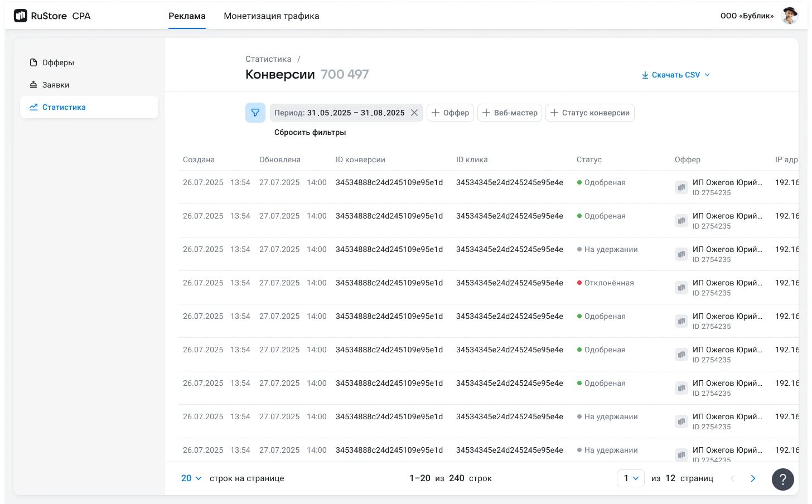Click the RuStore logo icon
The image size is (812, 504).
pyautogui.click(x=21, y=16)
